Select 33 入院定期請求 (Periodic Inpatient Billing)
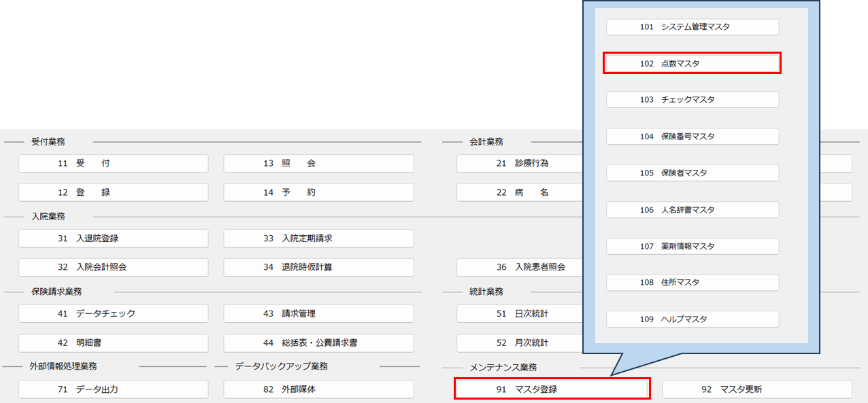The width and height of the screenshot is (868, 403). [x=318, y=238]
